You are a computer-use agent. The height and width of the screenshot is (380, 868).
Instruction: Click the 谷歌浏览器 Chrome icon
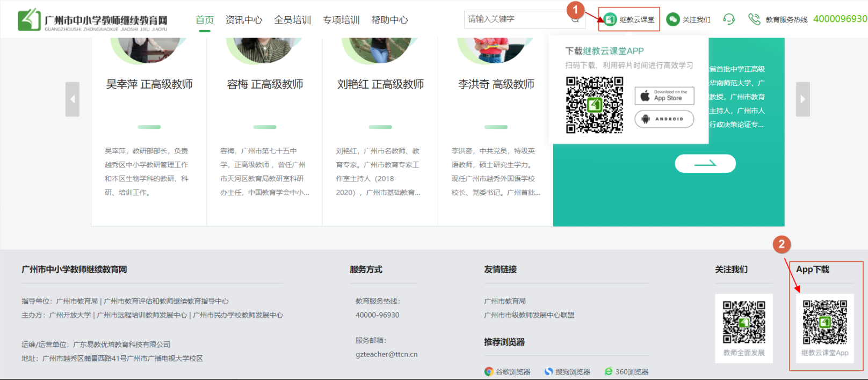[x=489, y=371]
